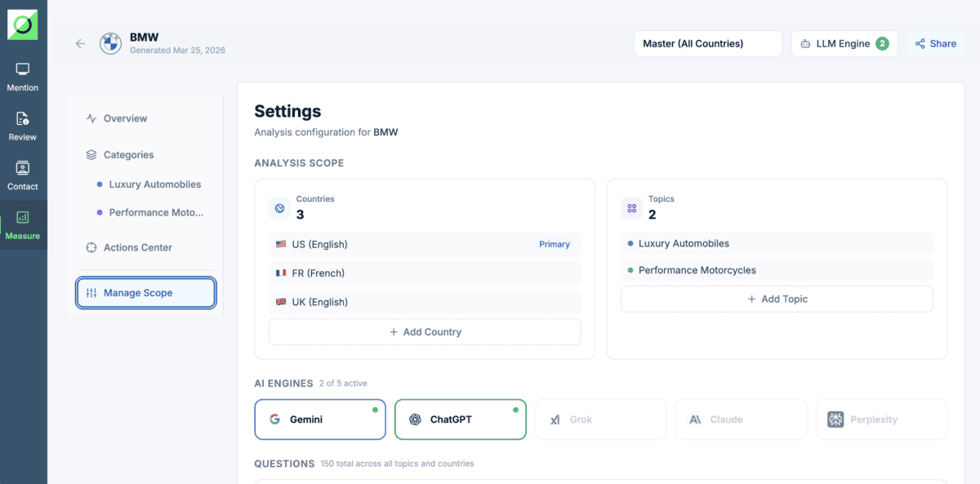The image size is (980, 484).
Task: Click 'Generated Mar 25, 2026' text
Action: point(177,51)
